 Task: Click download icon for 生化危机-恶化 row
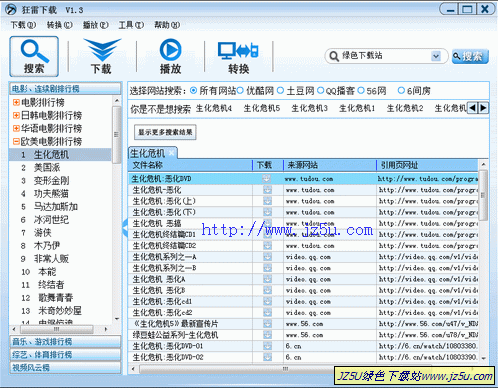click(267, 190)
